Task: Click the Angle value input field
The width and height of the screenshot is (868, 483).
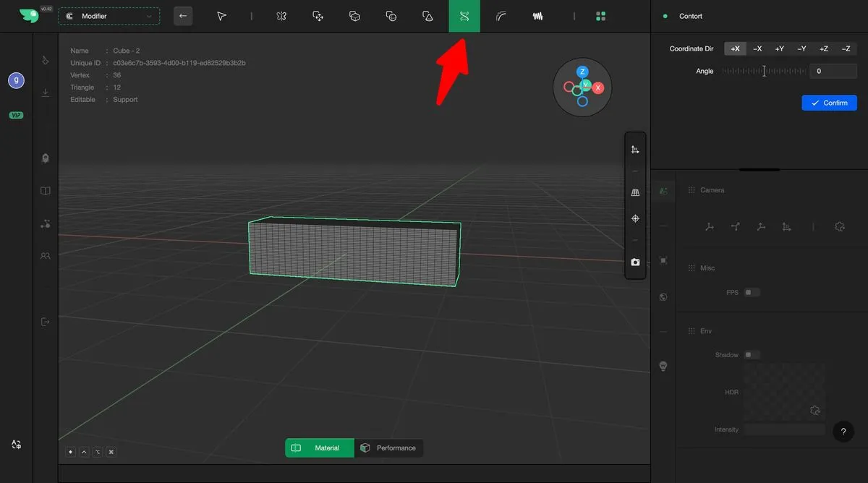Action: point(833,71)
